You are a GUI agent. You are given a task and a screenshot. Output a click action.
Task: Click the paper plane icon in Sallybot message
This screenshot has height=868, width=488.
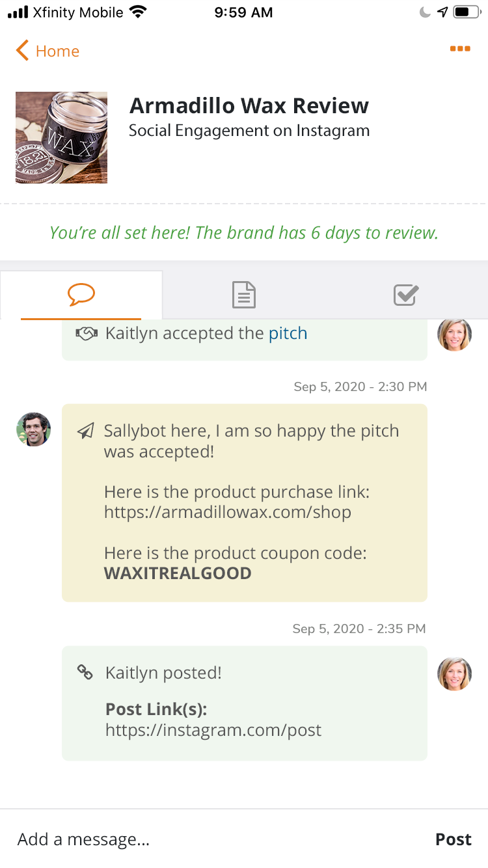pos(85,431)
